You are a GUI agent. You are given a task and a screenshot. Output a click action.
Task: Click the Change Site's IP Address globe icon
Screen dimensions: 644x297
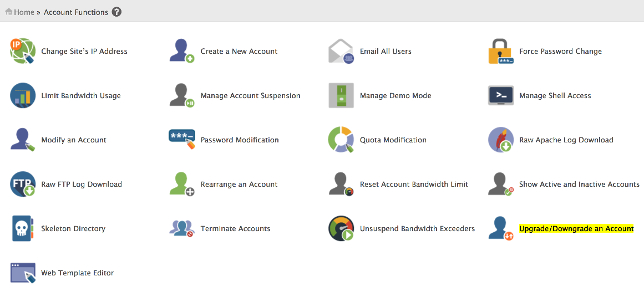[x=23, y=51]
